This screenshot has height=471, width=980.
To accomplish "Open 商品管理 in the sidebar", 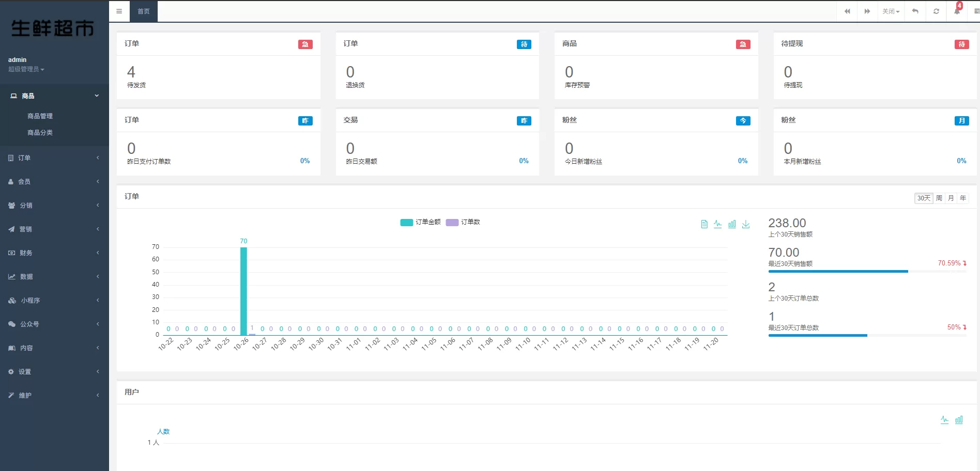I will [x=40, y=116].
